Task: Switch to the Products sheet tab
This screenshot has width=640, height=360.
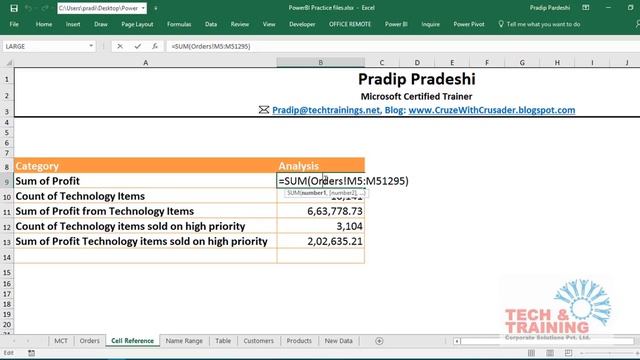Action: 299,341
